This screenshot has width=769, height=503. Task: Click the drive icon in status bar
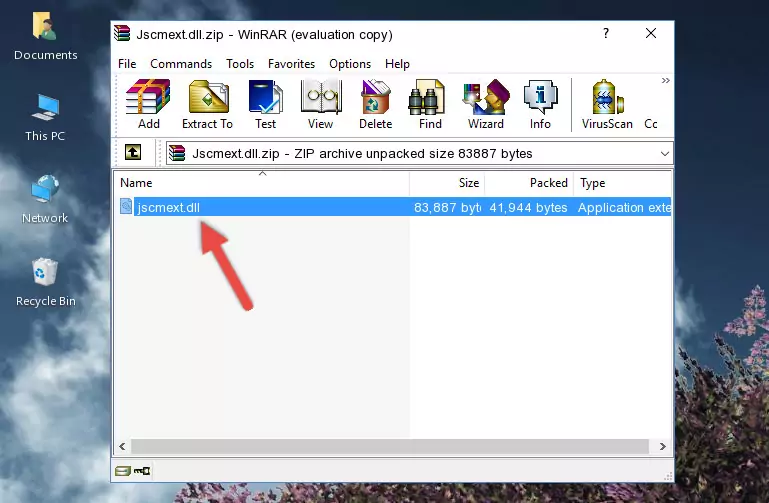[122, 471]
